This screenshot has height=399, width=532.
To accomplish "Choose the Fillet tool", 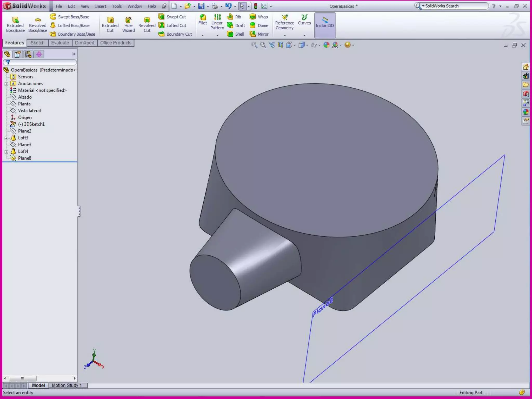I will click(203, 19).
